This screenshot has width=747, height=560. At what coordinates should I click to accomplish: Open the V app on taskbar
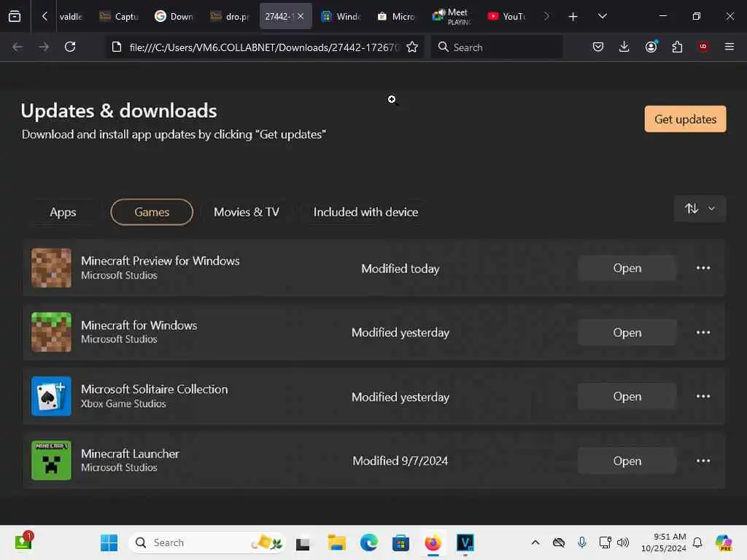pyautogui.click(x=465, y=542)
